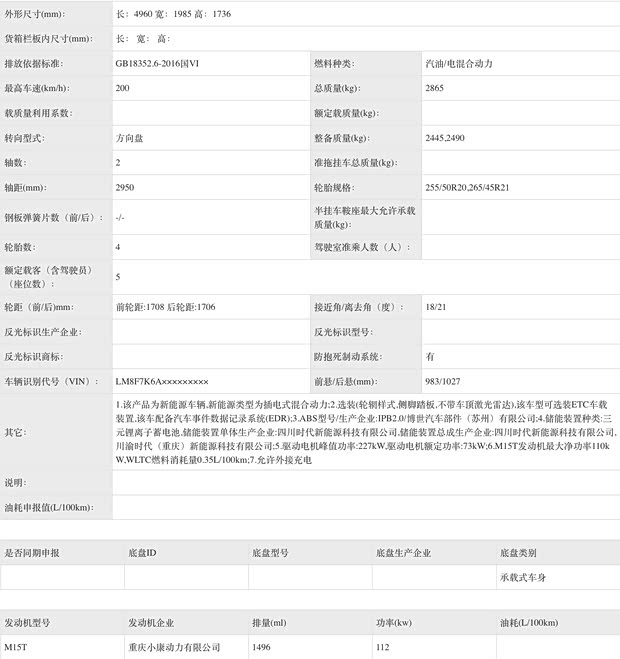Select the 底盘生产企业 column header
The width and height of the screenshot is (620, 659).
(x=404, y=553)
